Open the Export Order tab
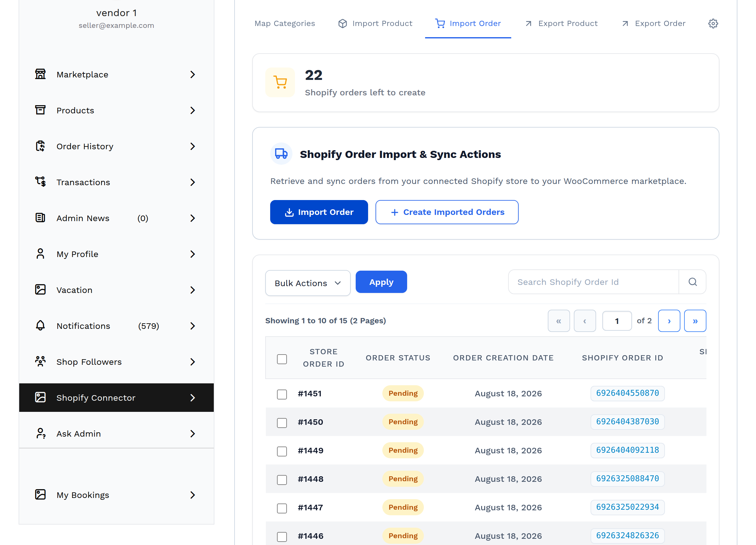This screenshot has height=545, width=756. [654, 23]
